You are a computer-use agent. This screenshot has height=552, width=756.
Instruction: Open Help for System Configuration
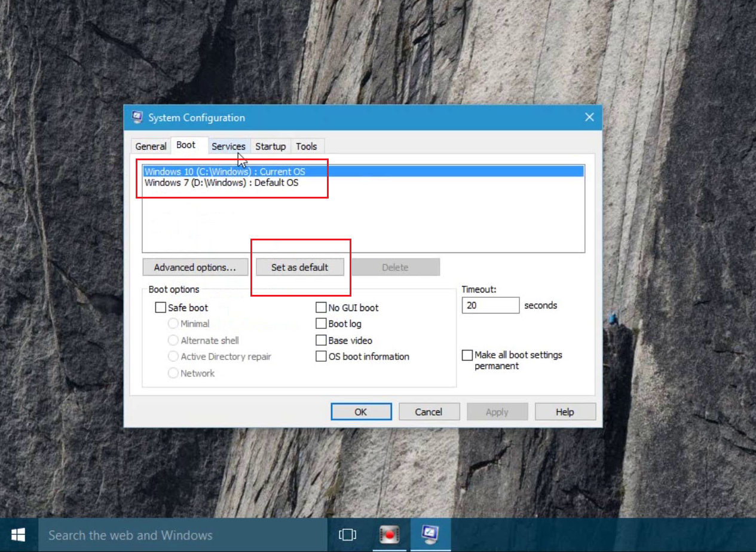[565, 412]
